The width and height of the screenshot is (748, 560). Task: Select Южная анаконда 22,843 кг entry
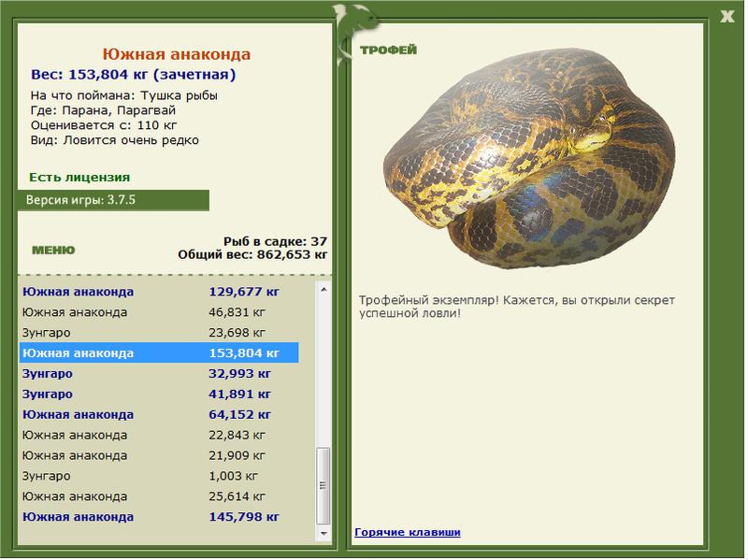[x=159, y=435]
